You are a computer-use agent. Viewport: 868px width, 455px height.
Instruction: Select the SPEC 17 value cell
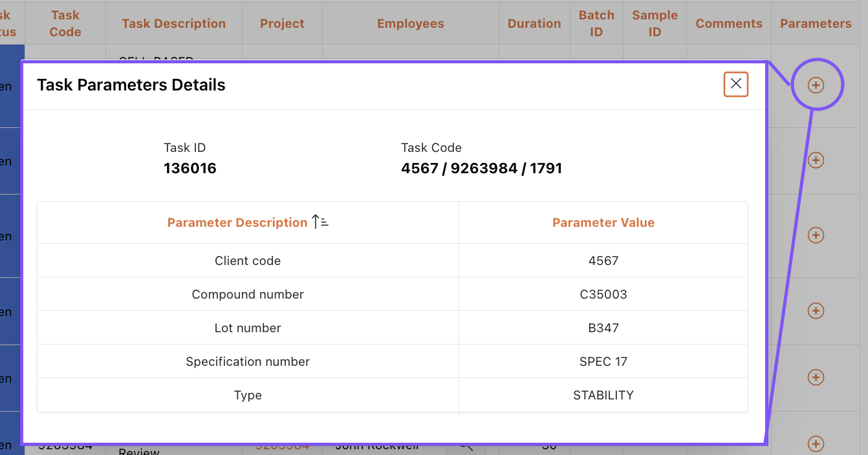tap(603, 362)
